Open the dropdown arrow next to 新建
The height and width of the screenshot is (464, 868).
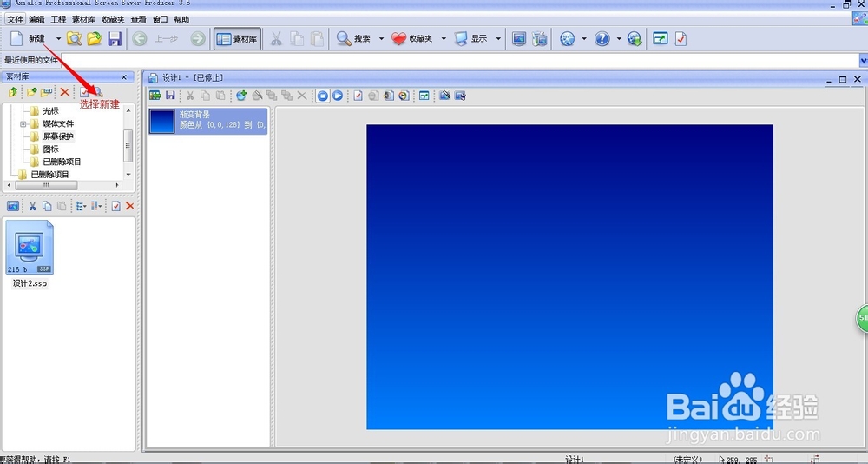tap(58, 39)
